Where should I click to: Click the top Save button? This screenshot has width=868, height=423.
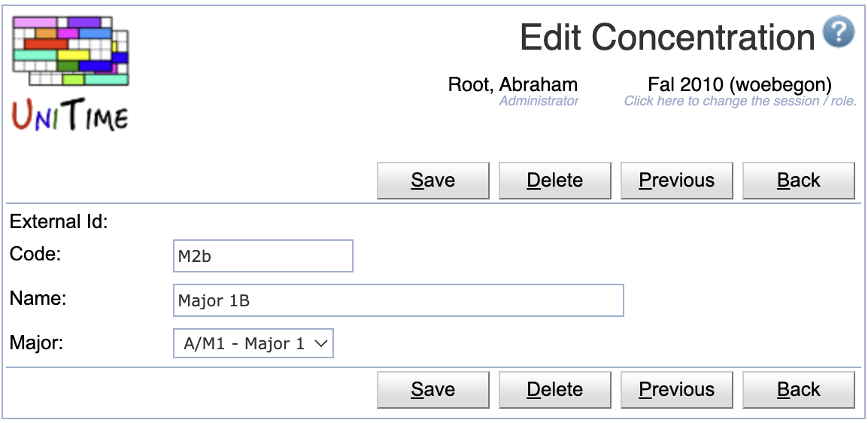click(x=433, y=181)
